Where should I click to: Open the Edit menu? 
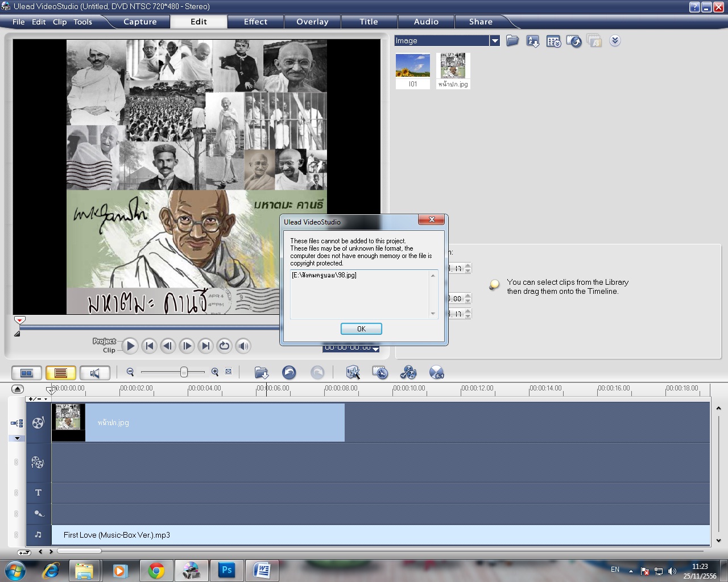point(39,22)
